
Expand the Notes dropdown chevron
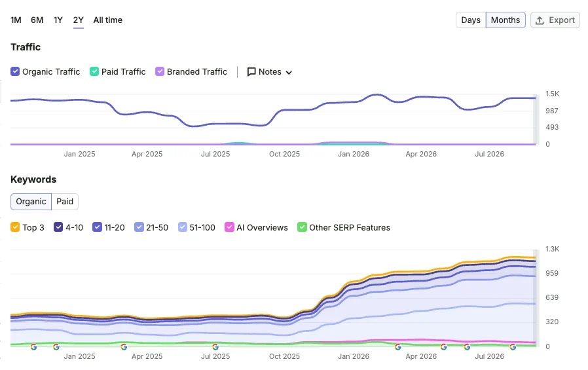click(289, 72)
